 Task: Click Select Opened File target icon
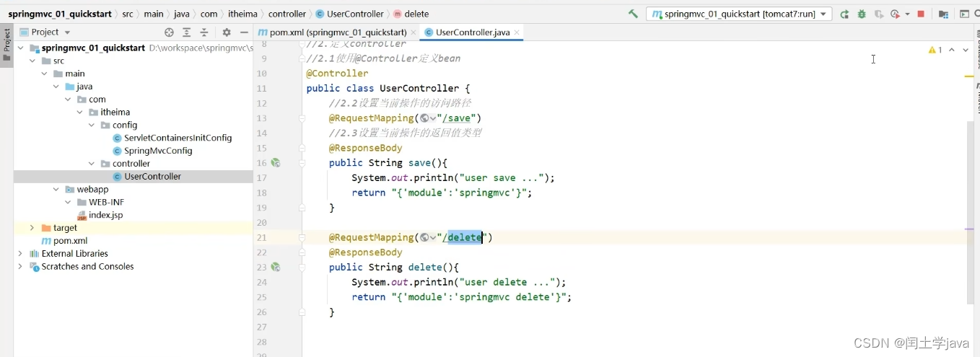click(169, 32)
